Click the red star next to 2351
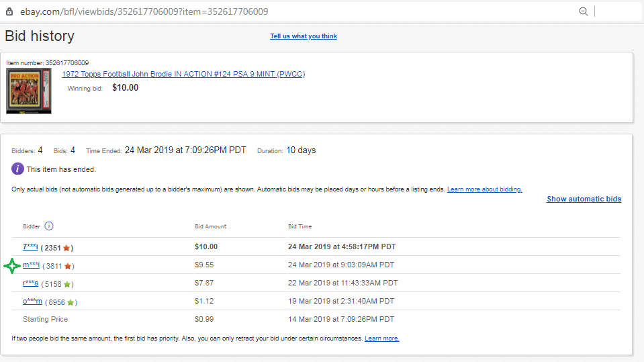Screen dimensions: 644x362 tap(67, 248)
